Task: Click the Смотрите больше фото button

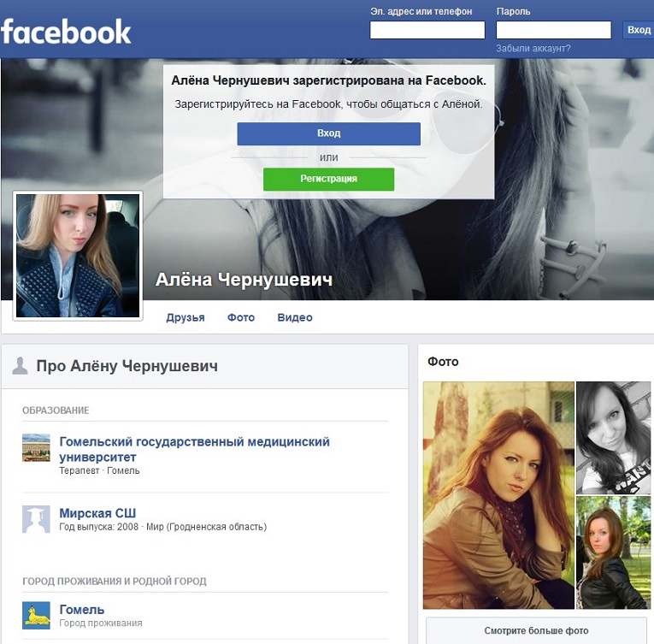Action: [536, 630]
